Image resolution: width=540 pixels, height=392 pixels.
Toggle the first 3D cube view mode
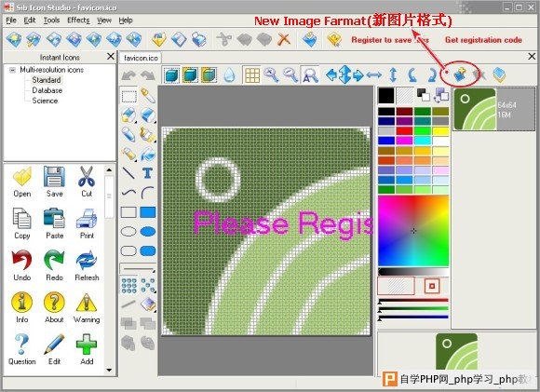click(171, 74)
